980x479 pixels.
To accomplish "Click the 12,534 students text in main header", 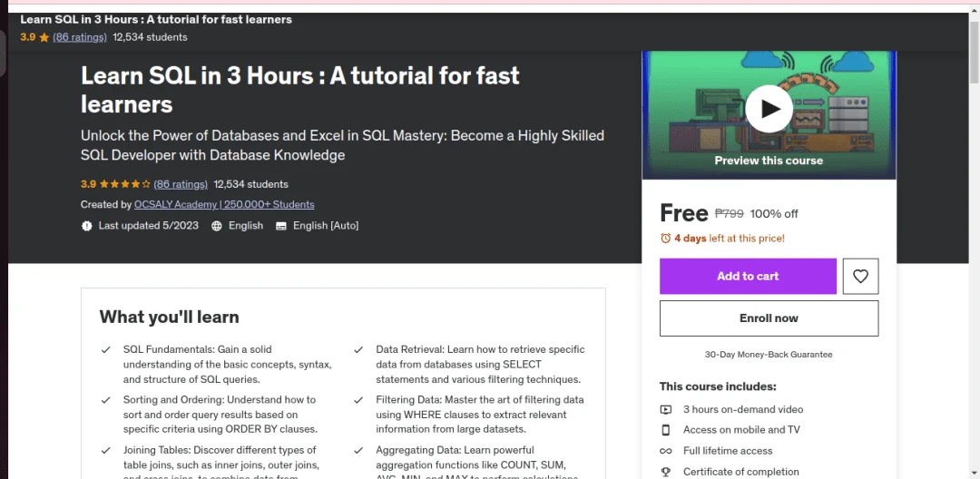I will tap(250, 184).
